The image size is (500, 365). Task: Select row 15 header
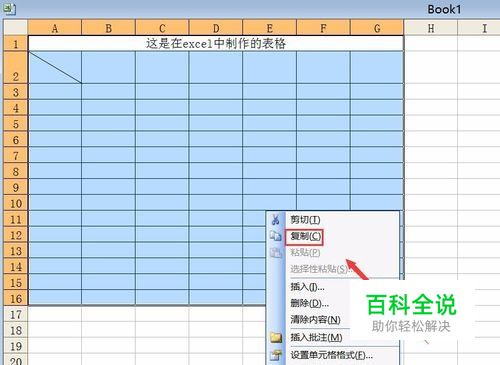point(16,283)
